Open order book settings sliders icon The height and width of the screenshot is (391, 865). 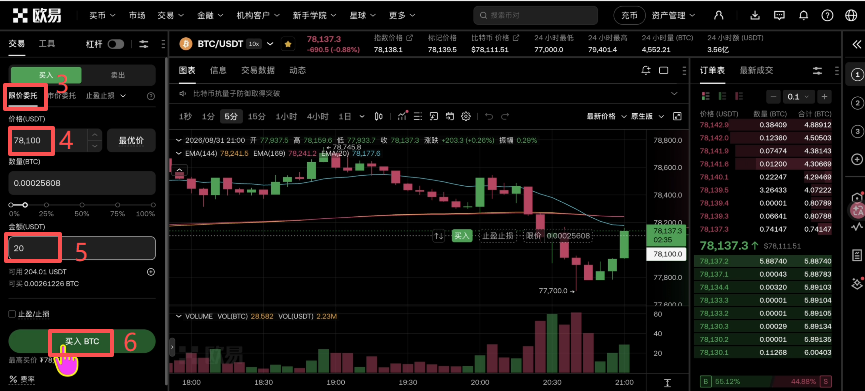click(818, 71)
